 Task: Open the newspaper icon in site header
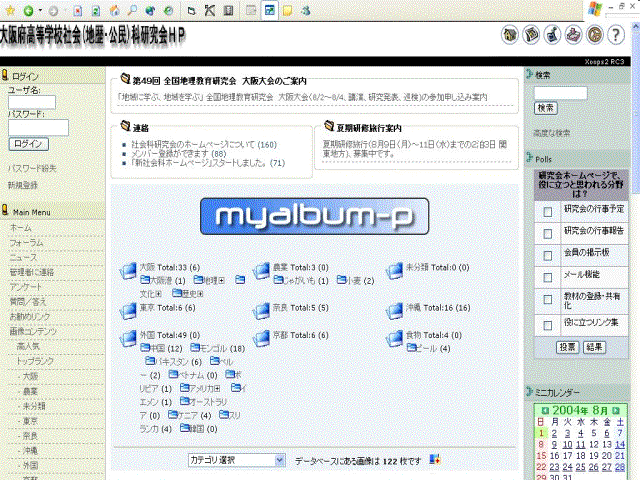tap(531, 35)
